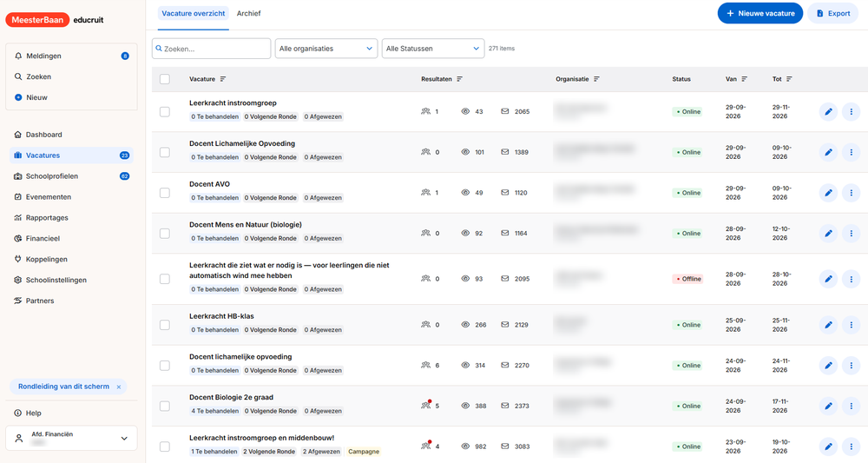Tick the select-all checkbox in table header
Image resolution: width=868 pixels, height=463 pixels.
coord(165,79)
